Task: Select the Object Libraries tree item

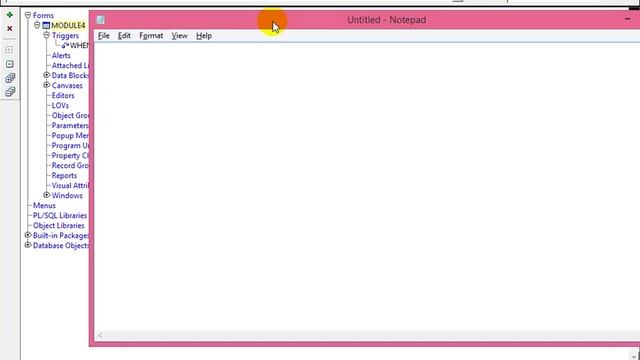Action: pyautogui.click(x=58, y=226)
